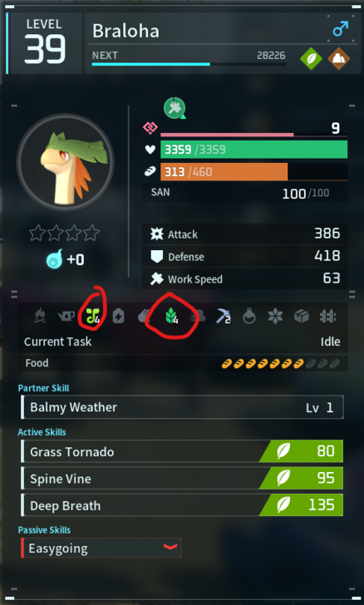Click the Farming fence work icon
The image size is (364, 605).
coord(327,317)
